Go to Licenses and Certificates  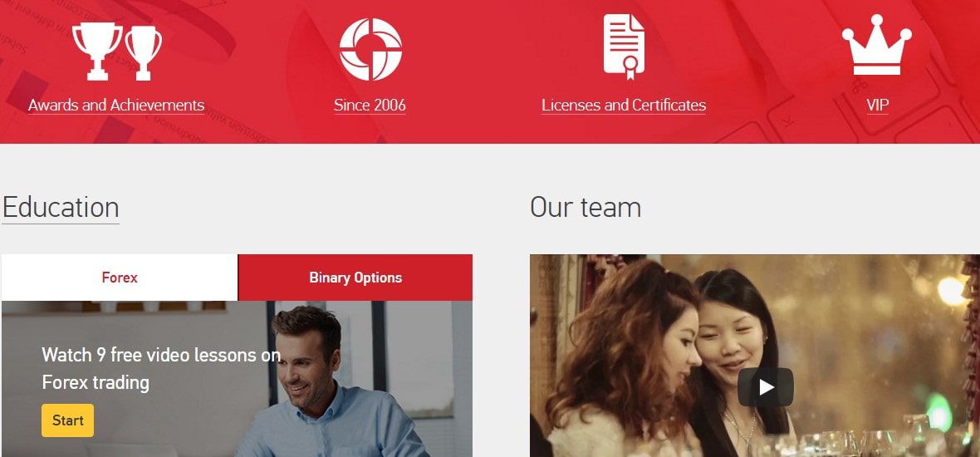[624, 106]
